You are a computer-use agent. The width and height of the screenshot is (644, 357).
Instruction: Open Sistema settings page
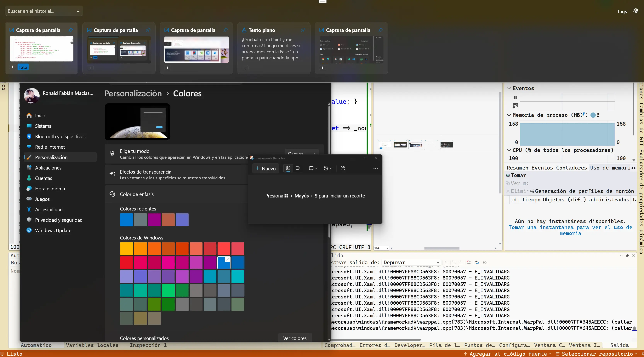[x=60, y=126]
